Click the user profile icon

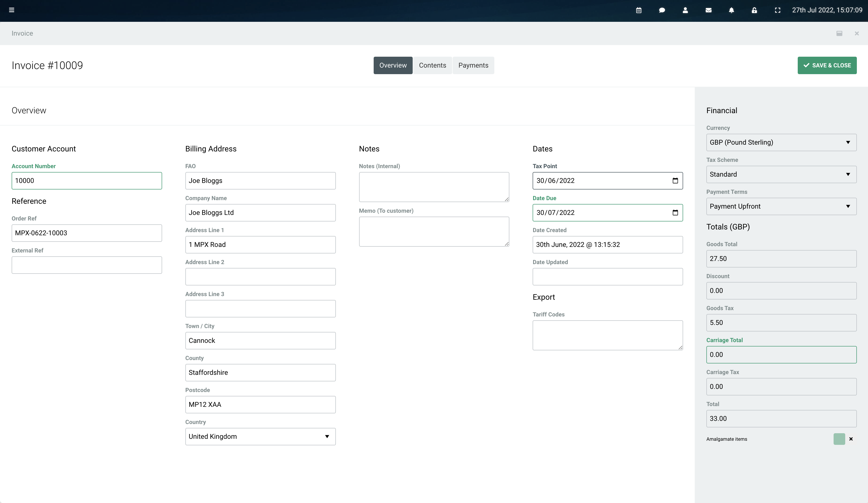pos(685,10)
